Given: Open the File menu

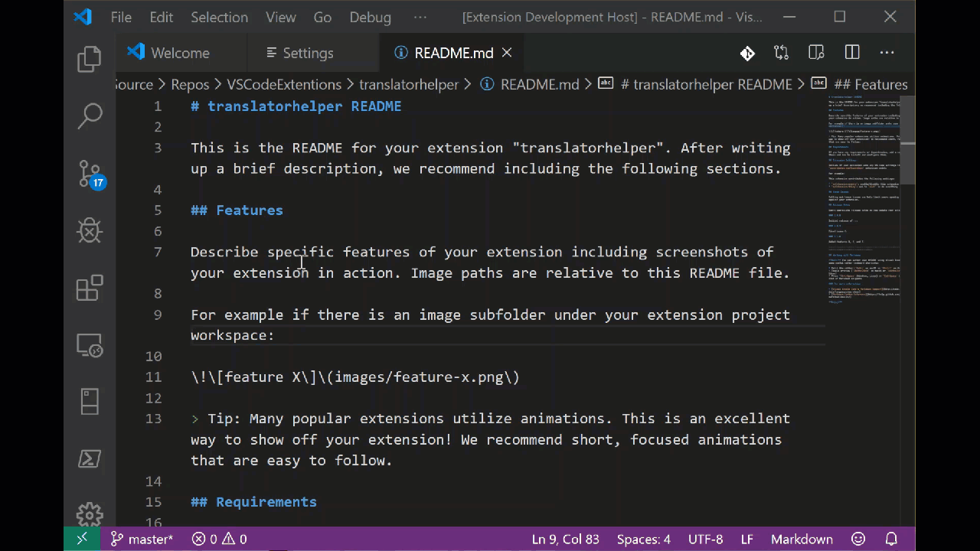Looking at the screenshot, I should point(121,17).
